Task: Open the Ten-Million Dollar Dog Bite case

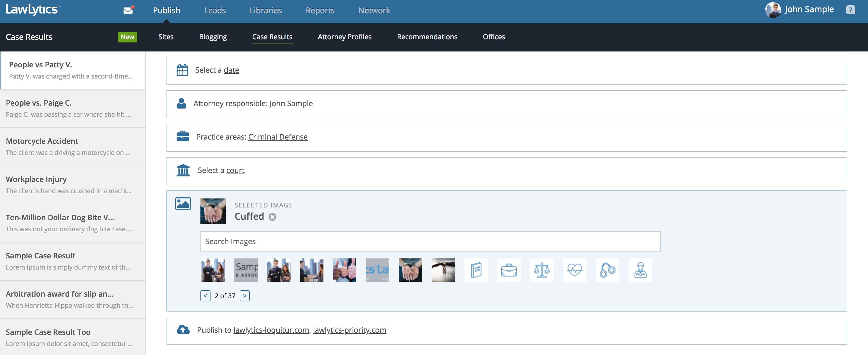Action: click(73, 223)
